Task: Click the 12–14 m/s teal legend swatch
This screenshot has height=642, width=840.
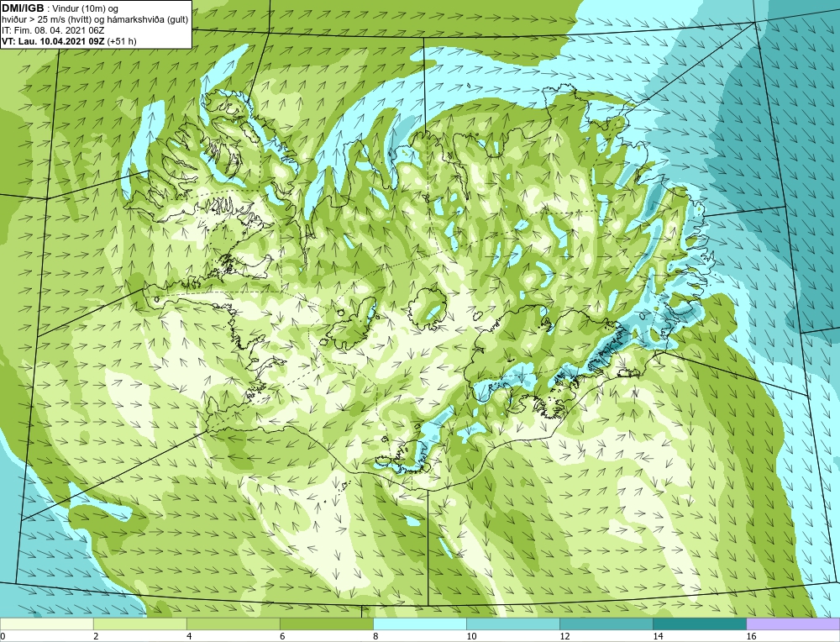Action: [606, 624]
